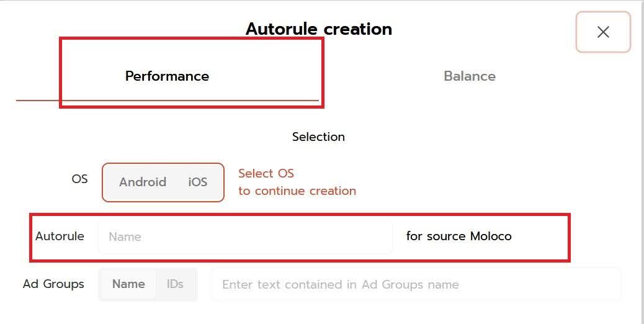Click the 'Enter text contained' placeholder text
644x324 pixels.
point(340,285)
